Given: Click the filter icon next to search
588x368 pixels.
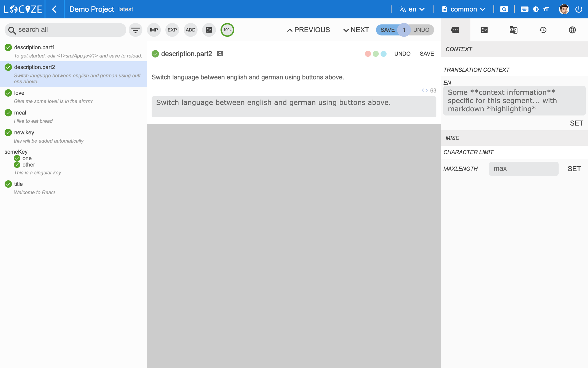Looking at the screenshot, I should pyautogui.click(x=135, y=30).
